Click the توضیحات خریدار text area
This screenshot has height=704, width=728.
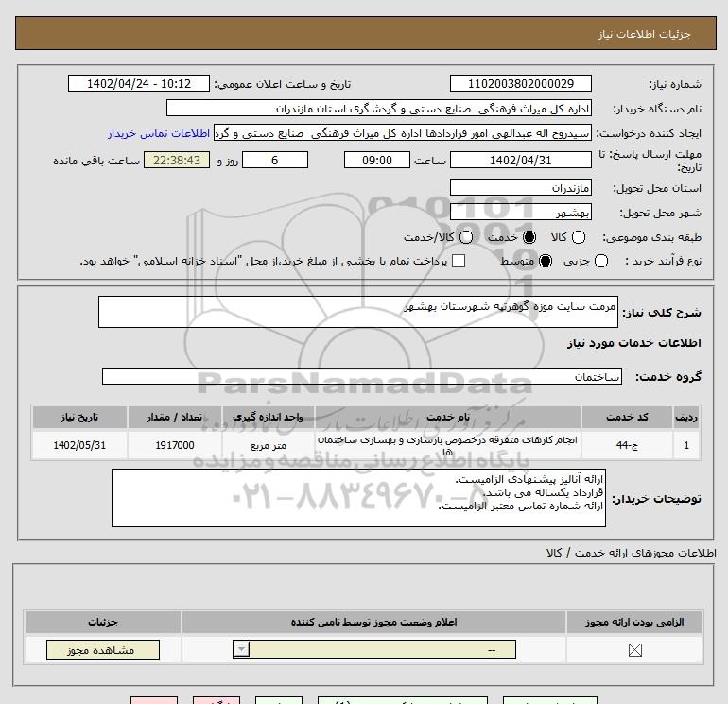358,498
